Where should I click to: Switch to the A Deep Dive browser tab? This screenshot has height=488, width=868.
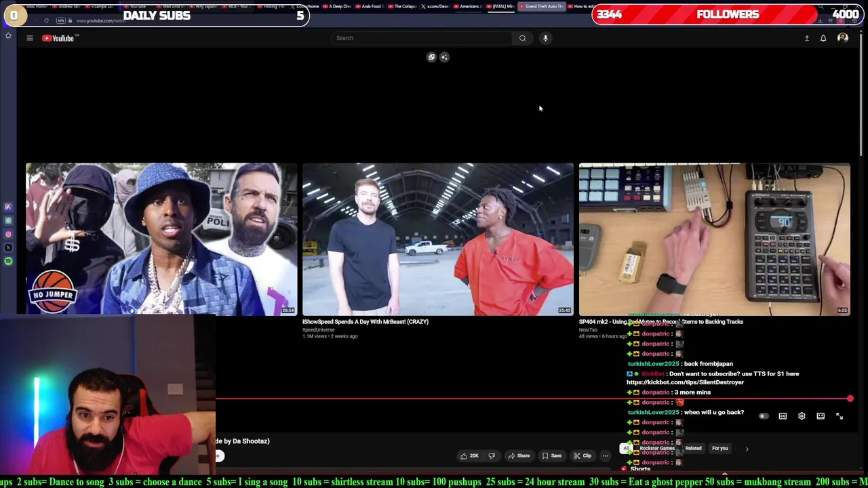click(x=337, y=6)
